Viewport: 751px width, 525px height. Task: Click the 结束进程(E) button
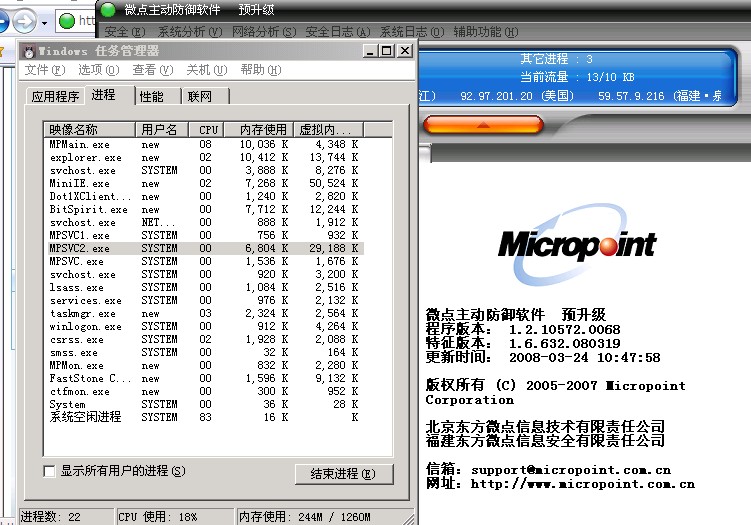[343, 474]
